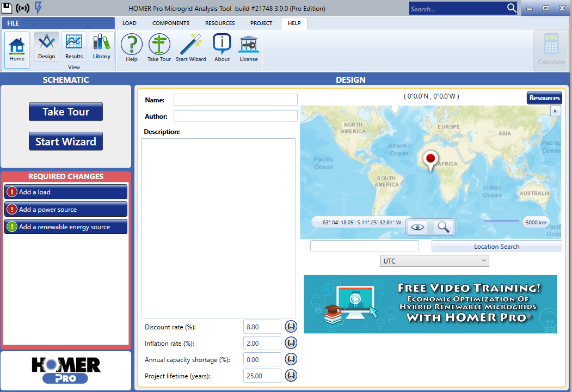Click the HOMER Pro logo
The image size is (572, 392).
[x=66, y=370]
